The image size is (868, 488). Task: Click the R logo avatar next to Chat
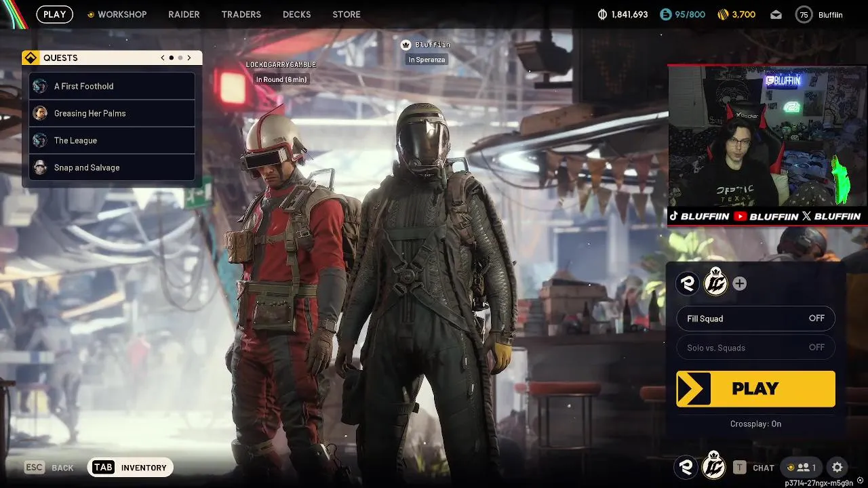click(x=686, y=466)
